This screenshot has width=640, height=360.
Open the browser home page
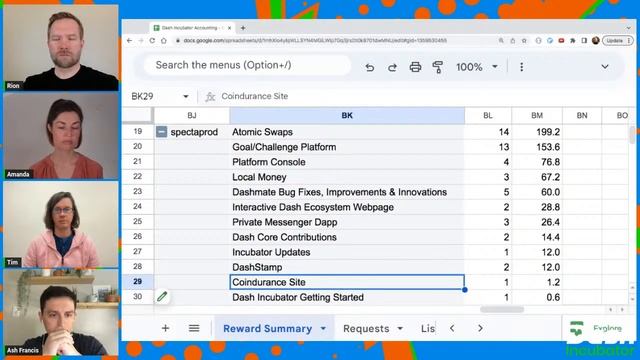(164, 40)
